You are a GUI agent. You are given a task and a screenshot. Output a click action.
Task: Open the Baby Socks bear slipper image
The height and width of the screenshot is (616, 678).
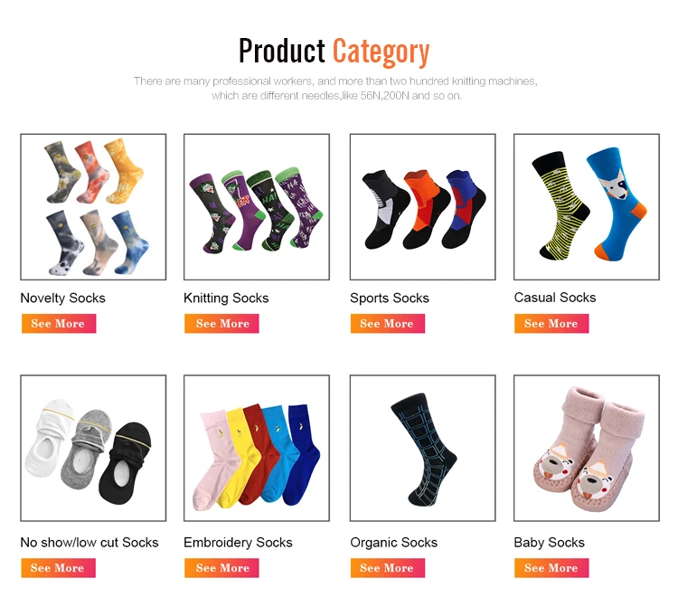[587, 448]
